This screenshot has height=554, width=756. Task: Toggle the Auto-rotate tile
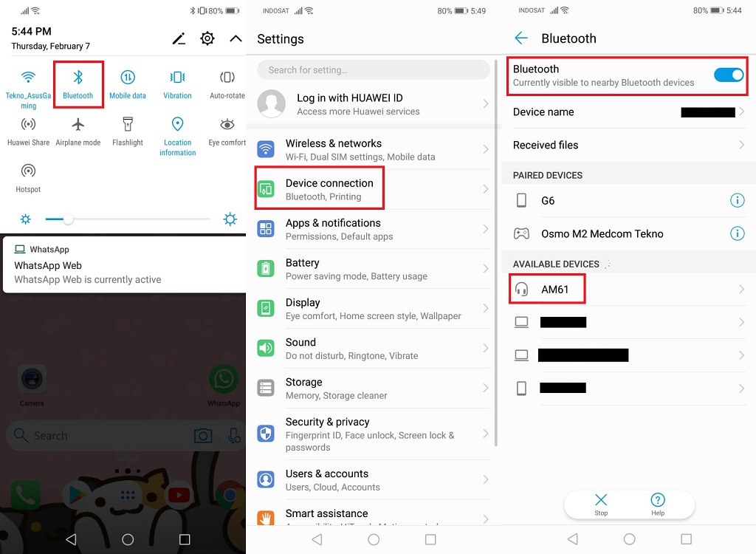tap(227, 84)
